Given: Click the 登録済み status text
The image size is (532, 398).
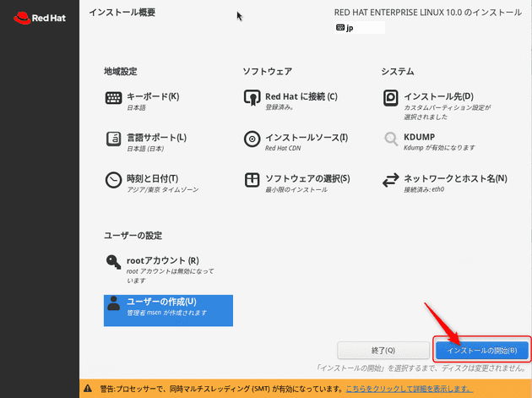Looking at the screenshot, I should (x=280, y=107).
